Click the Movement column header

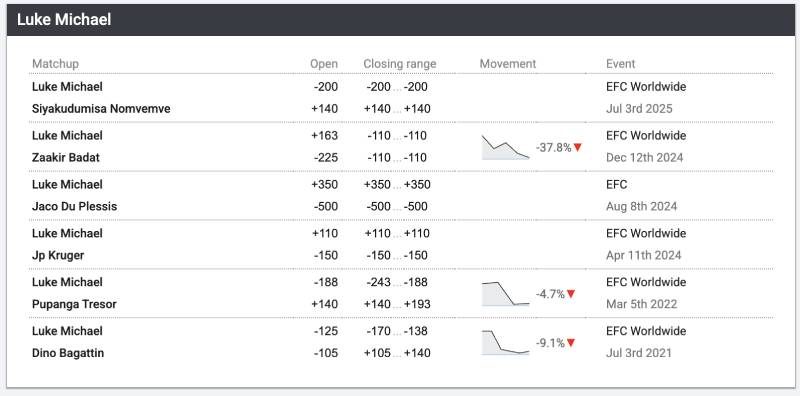(x=508, y=64)
